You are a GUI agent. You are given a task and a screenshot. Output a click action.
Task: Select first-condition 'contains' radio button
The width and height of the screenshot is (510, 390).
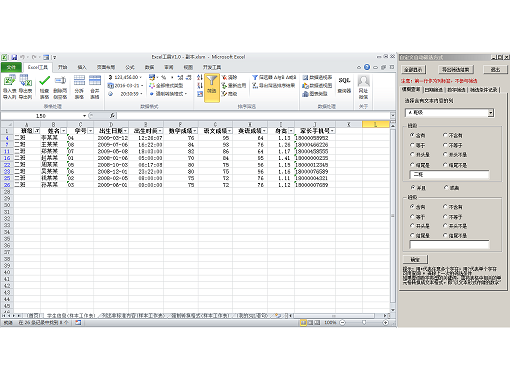point(412,135)
